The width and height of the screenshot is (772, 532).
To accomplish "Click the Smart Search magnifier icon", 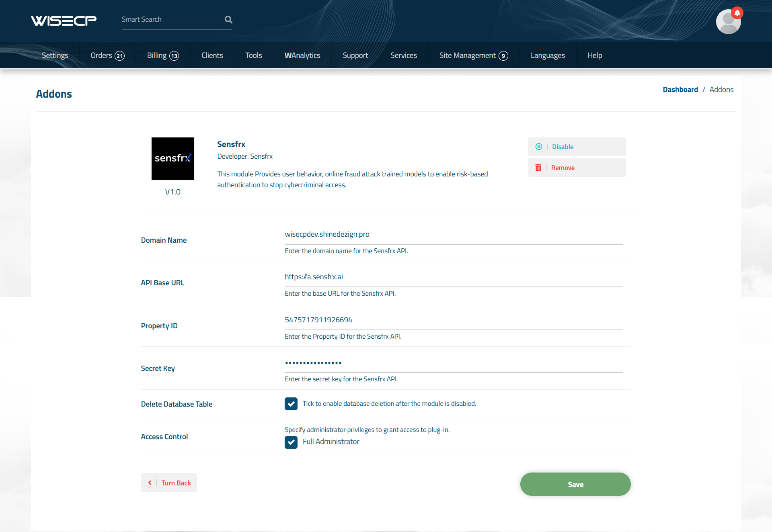I will coord(228,19).
